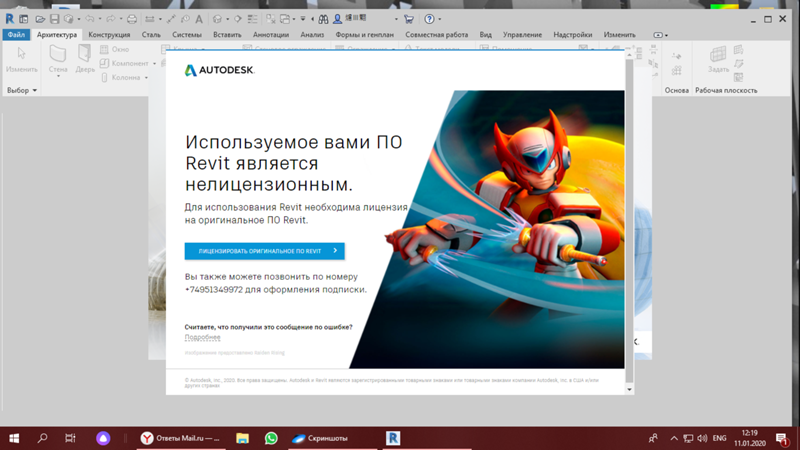Click the Undo arrow icon
The height and width of the screenshot is (450, 800).
(90, 19)
